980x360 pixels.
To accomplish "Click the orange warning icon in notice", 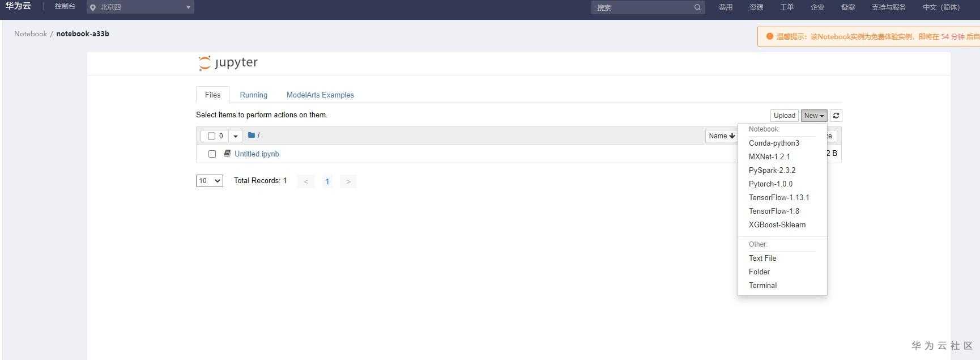I will tap(769, 36).
